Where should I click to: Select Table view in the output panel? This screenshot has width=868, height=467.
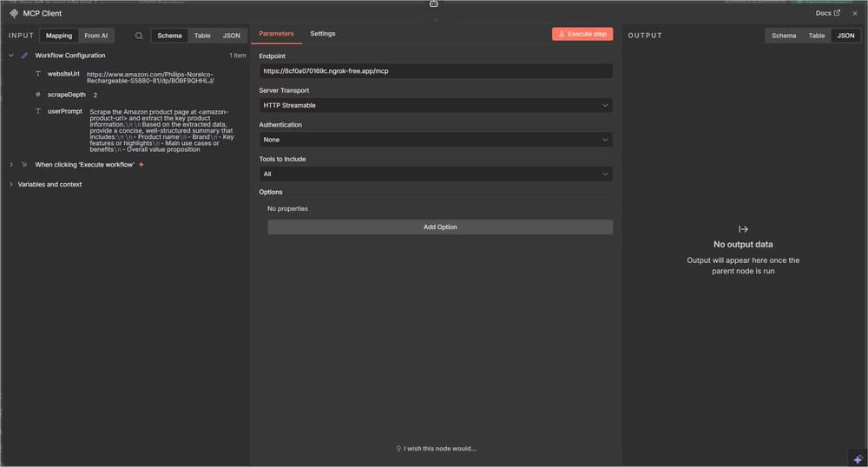[x=816, y=36]
